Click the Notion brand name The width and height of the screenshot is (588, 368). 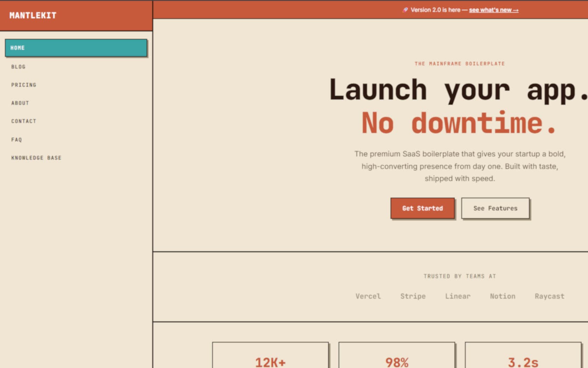502,296
